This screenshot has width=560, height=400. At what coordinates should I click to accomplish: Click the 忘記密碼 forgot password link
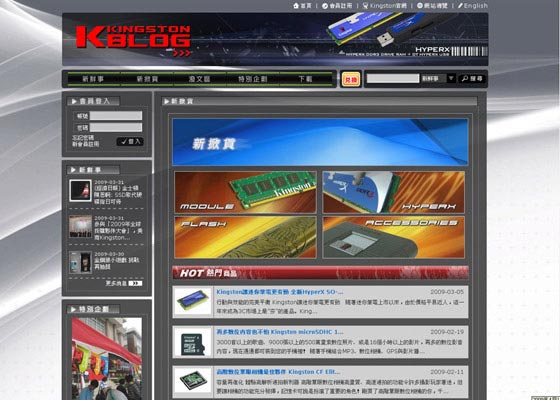[83, 138]
